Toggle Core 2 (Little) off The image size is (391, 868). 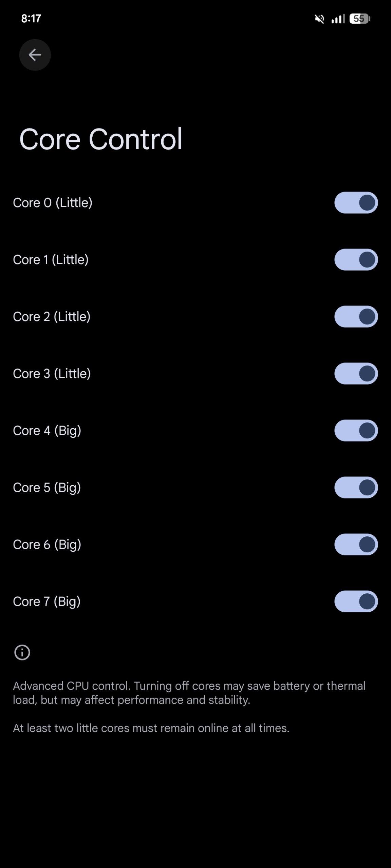(356, 317)
